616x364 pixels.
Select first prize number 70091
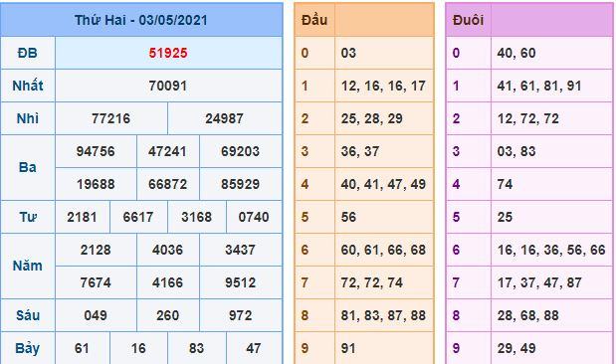tap(168, 86)
